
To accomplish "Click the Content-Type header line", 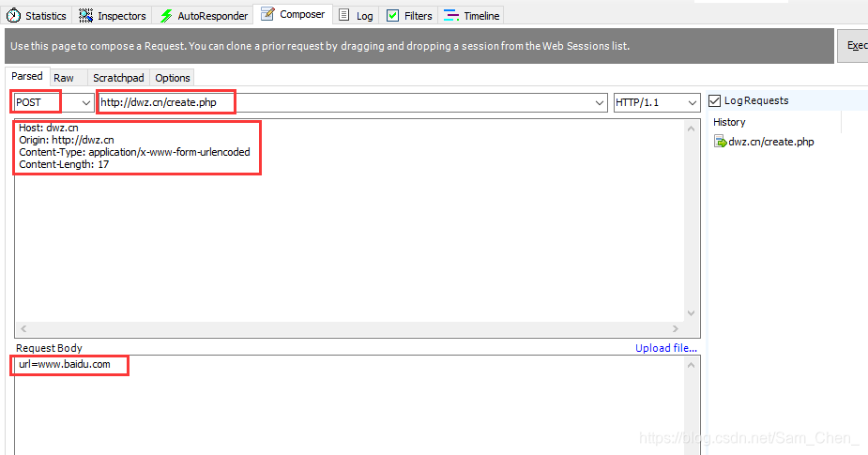I will point(134,152).
